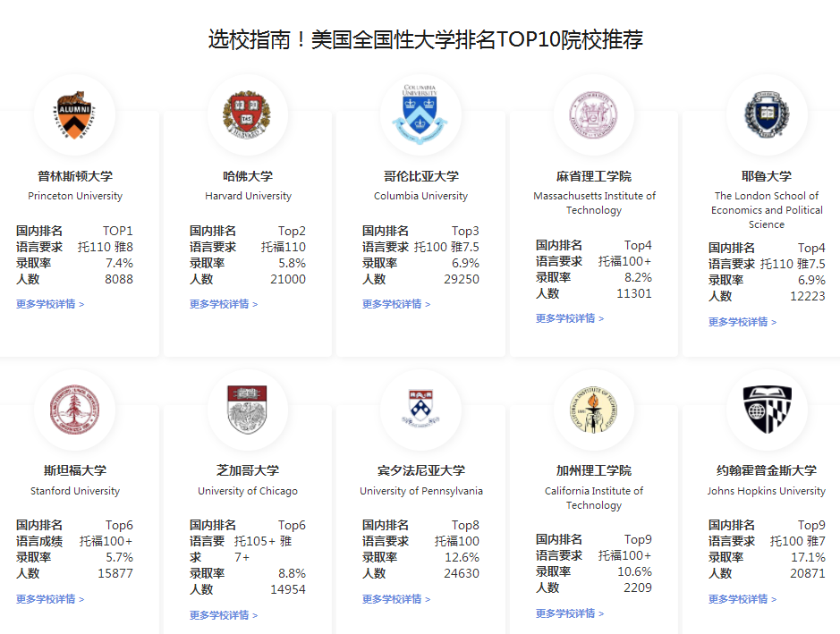
Task: Open more school details for Princeton
Action: [50, 304]
